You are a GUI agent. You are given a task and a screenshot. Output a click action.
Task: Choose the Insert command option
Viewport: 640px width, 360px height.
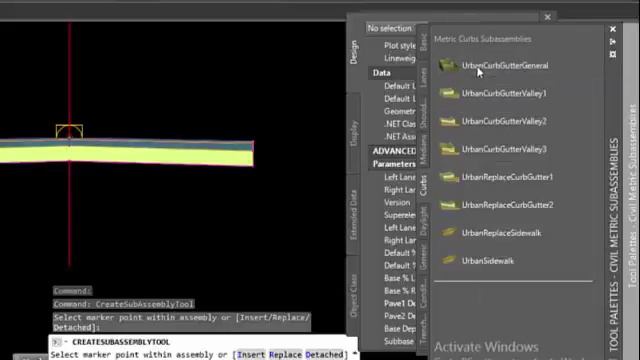pos(251,355)
